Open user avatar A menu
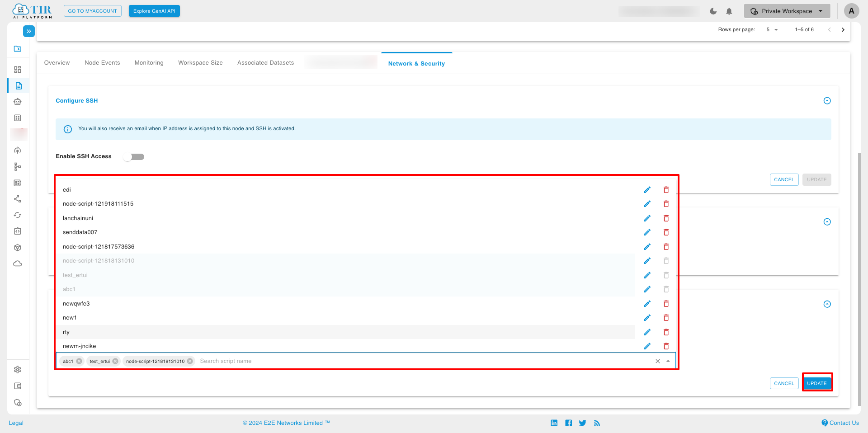 (851, 11)
